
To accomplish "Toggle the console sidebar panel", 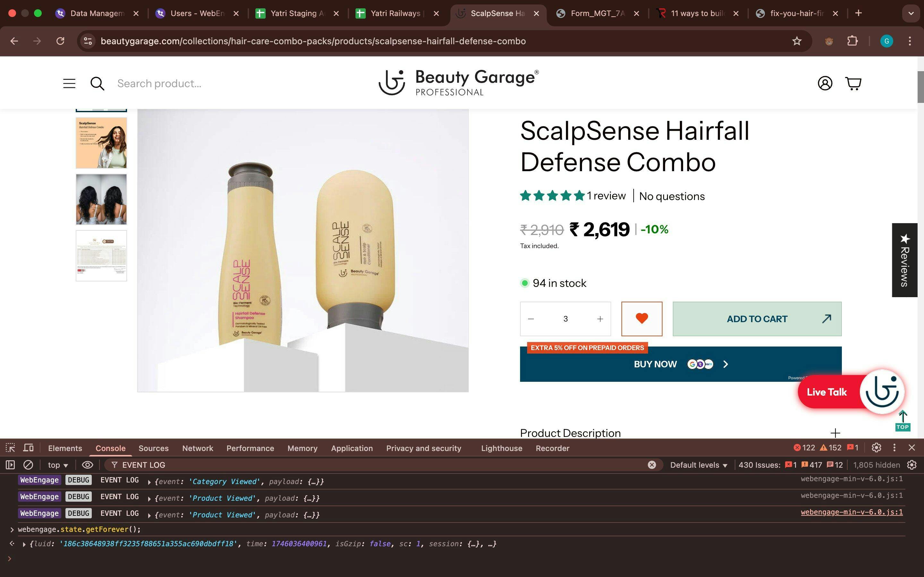I will [10, 465].
